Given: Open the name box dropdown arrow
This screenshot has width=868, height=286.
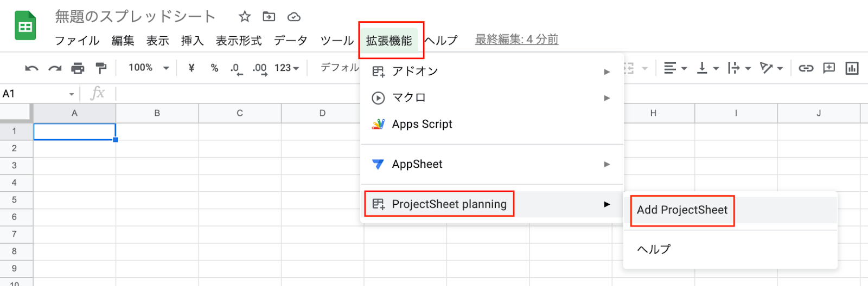Looking at the screenshot, I should point(72,94).
